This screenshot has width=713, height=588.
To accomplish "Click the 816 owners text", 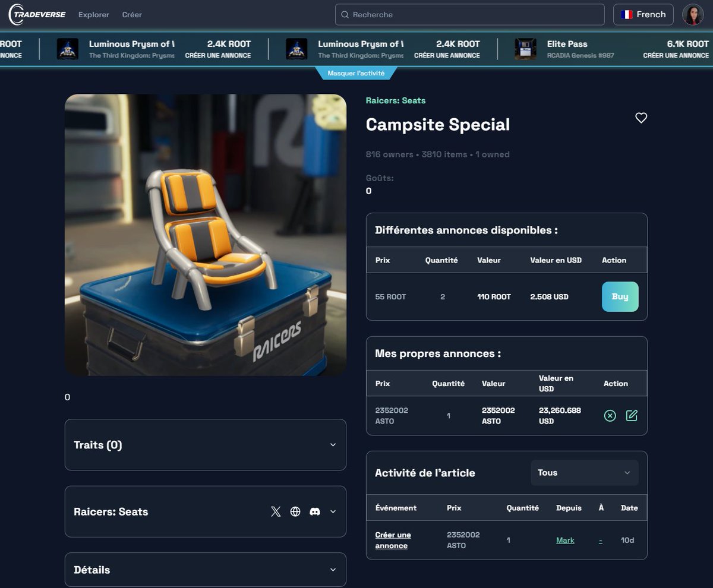I will pyautogui.click(x=390, y=154).
